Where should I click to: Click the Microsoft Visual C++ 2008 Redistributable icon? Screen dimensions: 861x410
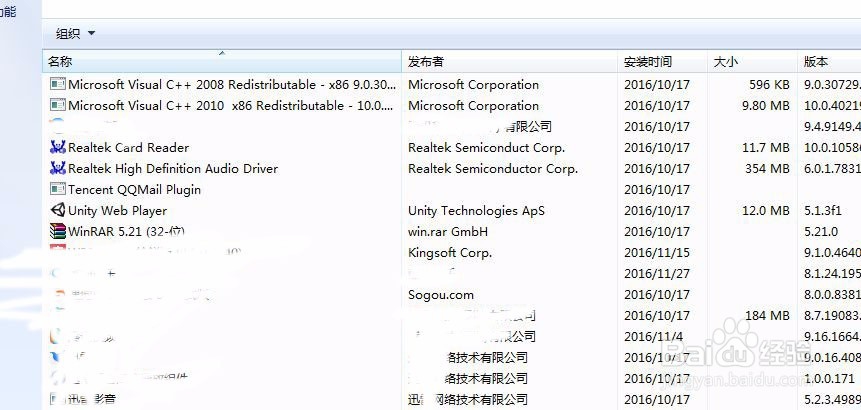click(58, 84)
